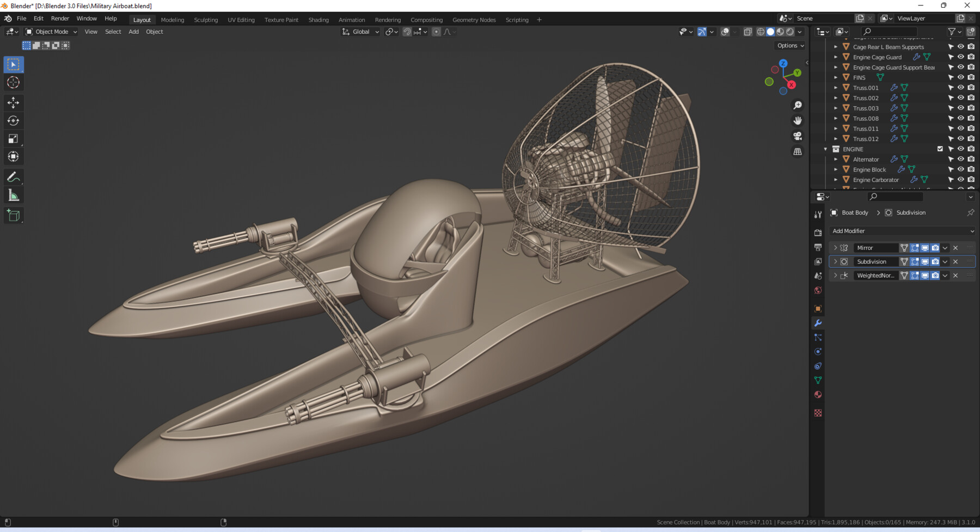980x532 pixels.
Task: Toggle render visibility for Truss.001
Action: coord(971,87)
